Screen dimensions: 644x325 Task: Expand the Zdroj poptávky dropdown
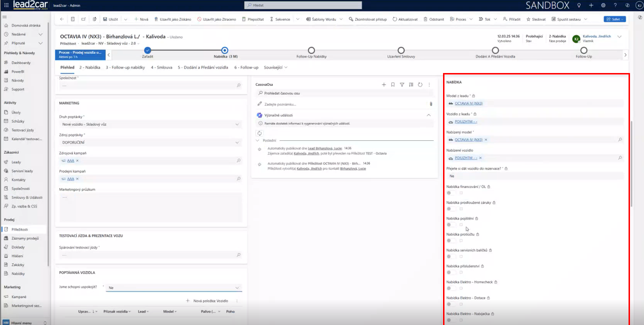click(237, 143)
